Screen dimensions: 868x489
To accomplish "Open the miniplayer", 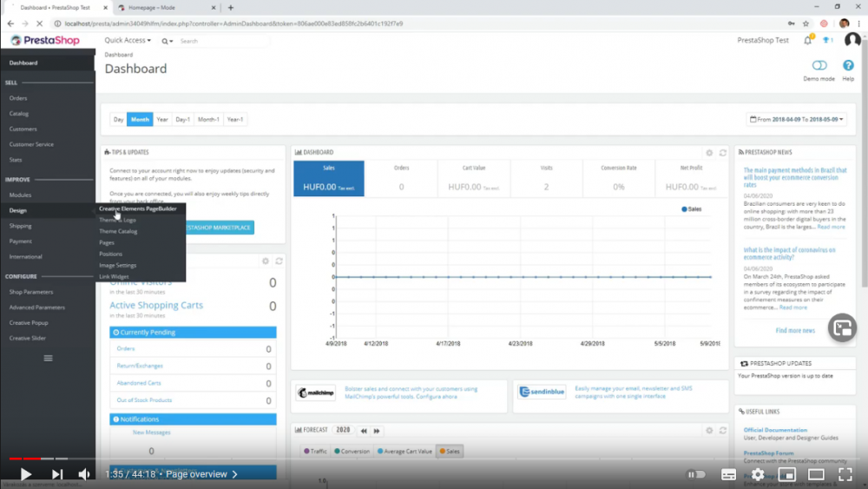I will [786, 474].
